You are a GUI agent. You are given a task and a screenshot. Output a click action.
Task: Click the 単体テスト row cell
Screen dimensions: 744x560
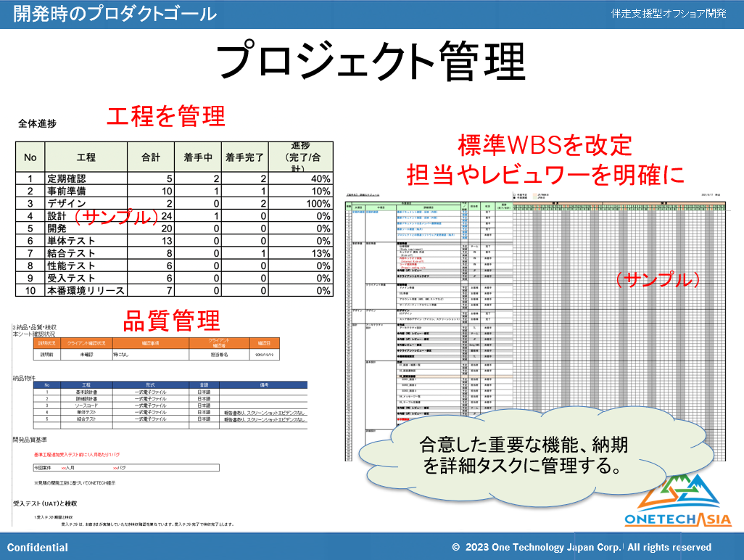86,241
